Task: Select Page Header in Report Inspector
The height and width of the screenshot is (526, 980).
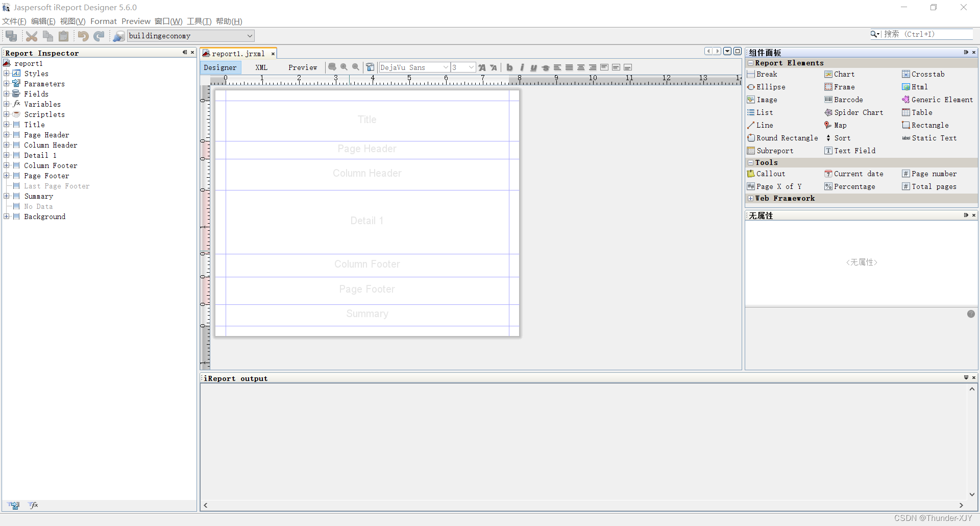Action: (46, 135)
